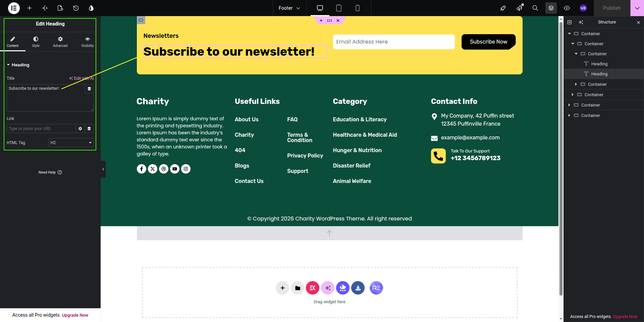Toggle the Structure layers icon in top bar
Viewport: 644px width, 322px height.
click(x=551, y=8)
